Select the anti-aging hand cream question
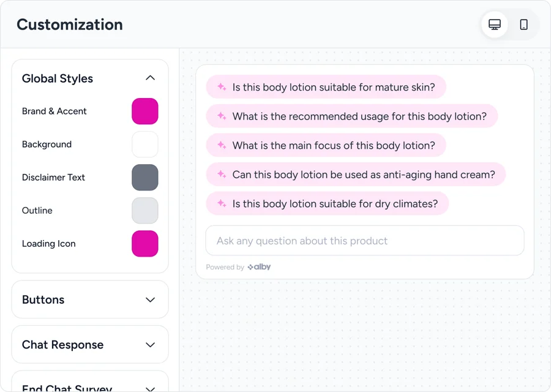The width and height of the screenshot is (551, 392). [x=356, y=175]
